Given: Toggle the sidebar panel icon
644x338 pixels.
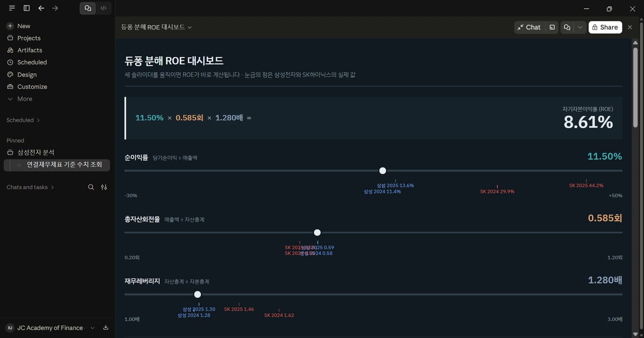Looking at the screenshot, I should coord(27,8).
